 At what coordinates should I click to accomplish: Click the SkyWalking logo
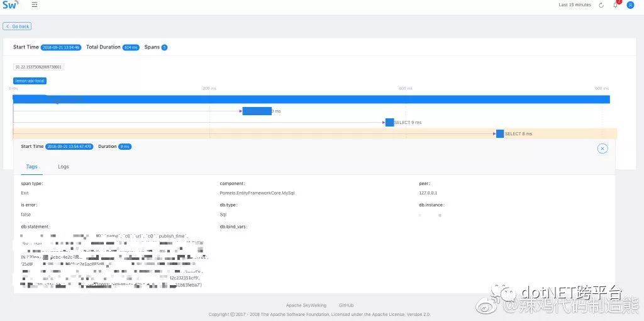[x=11, y=5]
